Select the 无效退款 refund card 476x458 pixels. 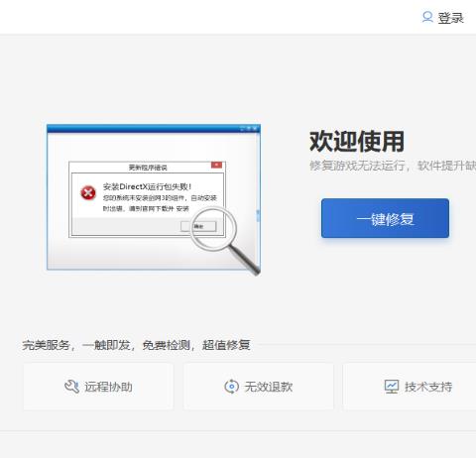[259, 387]
